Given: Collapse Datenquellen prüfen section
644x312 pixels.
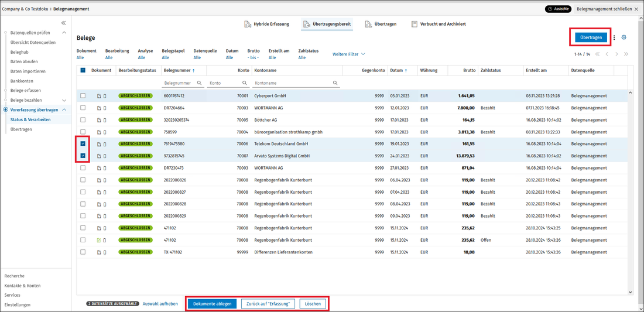Looking at the screenshot, I should (x=64, y=32).
